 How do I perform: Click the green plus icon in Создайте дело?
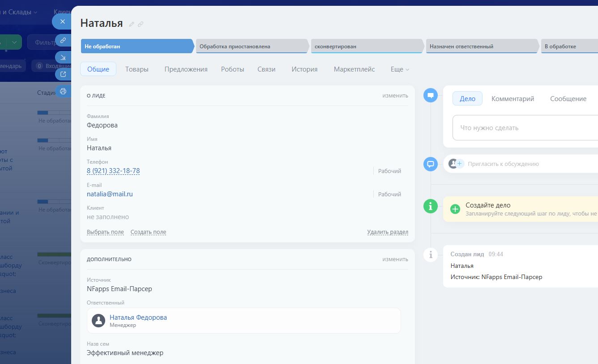(455, 209)
